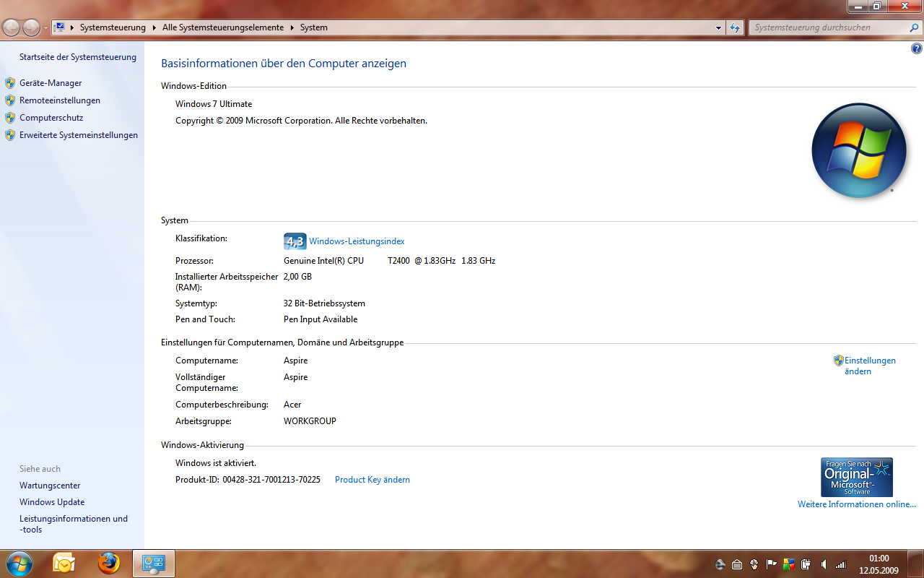Click the shield icon next to Computerschutz
The height and width of the screenshot is (578, 924).
click(10, 118)
